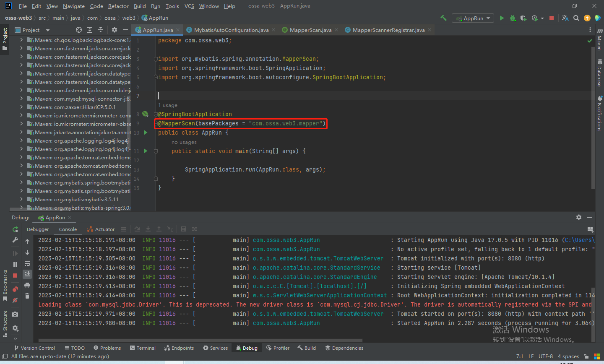The height and width of the screenshot is (364, 604).
Task: Open the VCS menu
Action: pyautogui.click(x=189, y=6)
